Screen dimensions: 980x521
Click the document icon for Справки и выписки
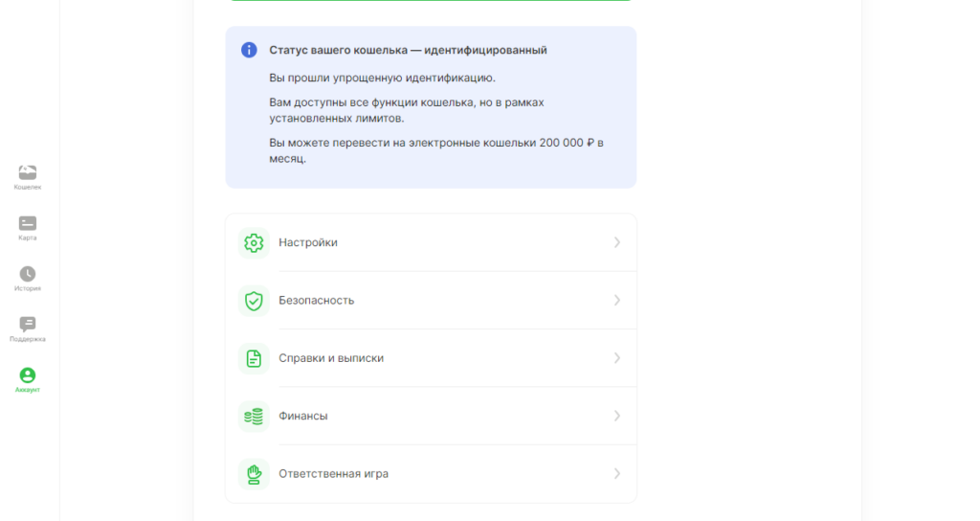254,358
